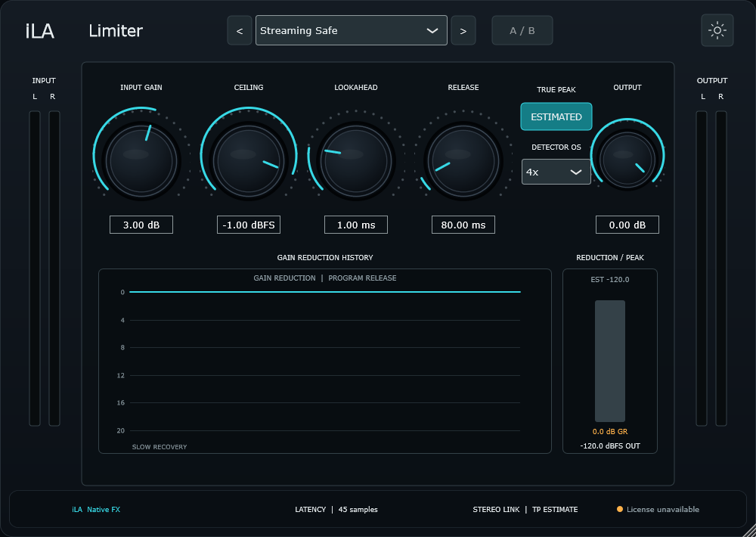756x537 pixels.
Task: Click the output R level meter
Action: [720, 268]
